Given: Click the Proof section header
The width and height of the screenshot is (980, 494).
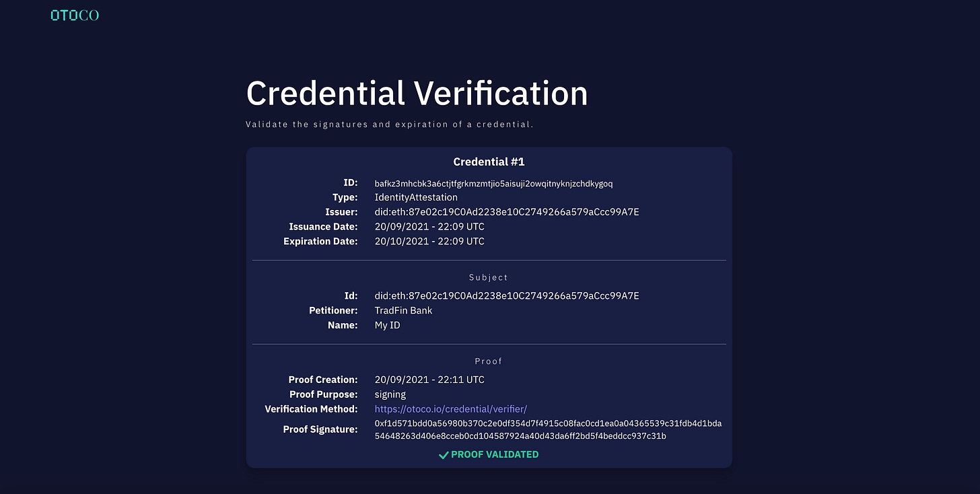Looking at the screenshot, I should click(x=489, y=361).
